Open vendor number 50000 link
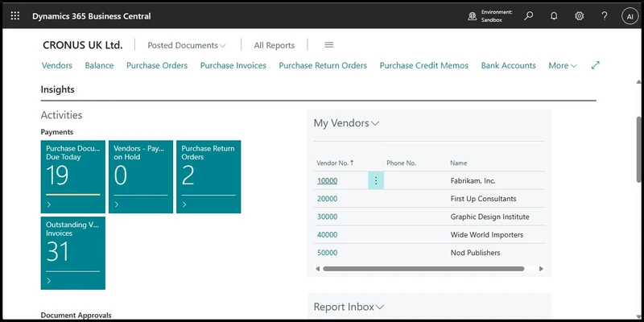This screenshot has width=644, height=322. 328,253
